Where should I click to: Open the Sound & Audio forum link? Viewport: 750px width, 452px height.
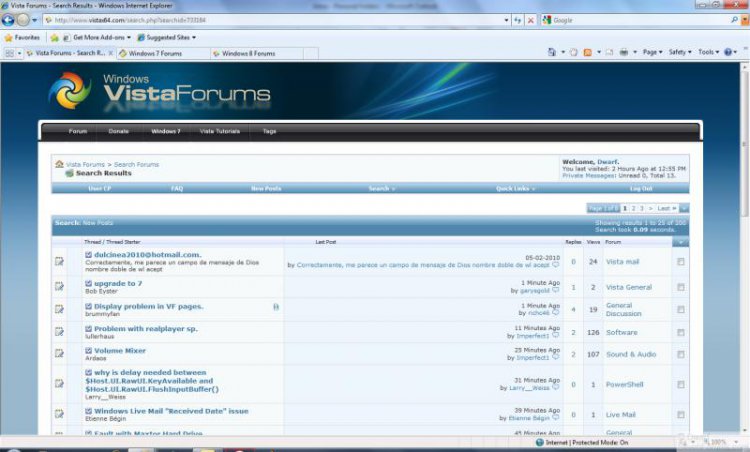coord(631,354)
